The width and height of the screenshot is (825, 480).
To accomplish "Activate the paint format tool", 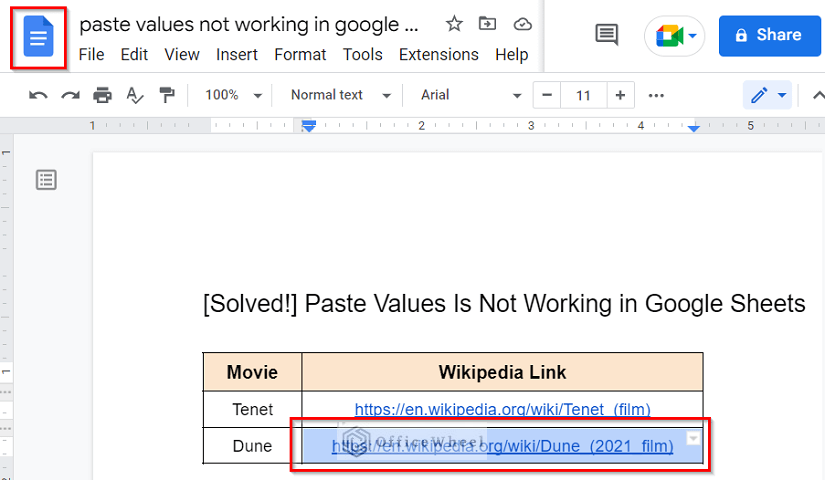I will 167,96.
